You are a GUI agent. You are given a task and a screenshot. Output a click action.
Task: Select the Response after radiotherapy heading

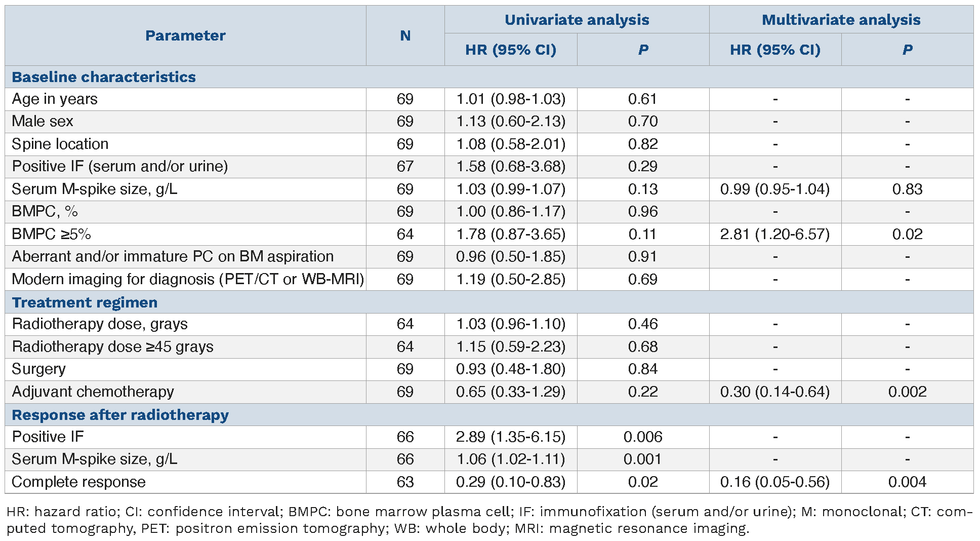[x=120, y=415]
